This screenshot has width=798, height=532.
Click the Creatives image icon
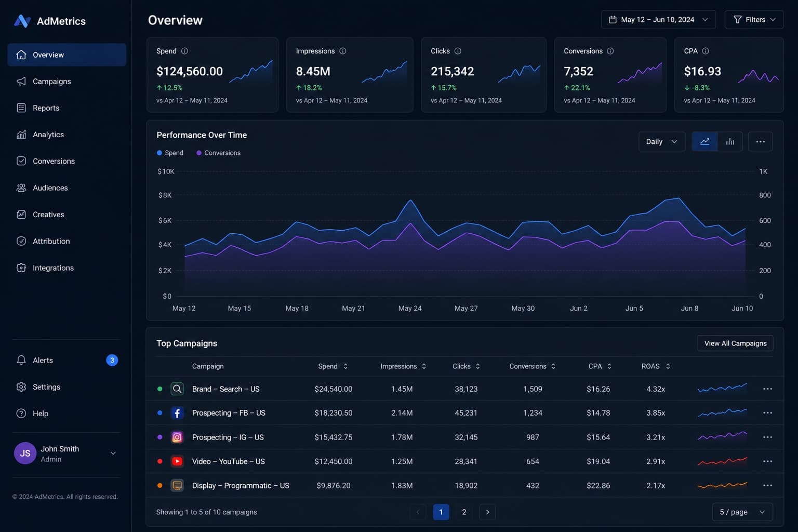coord(21,215)
